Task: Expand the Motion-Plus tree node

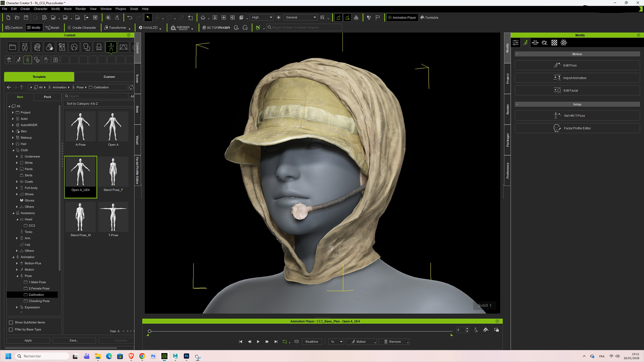Action: (x=17, y=263)
